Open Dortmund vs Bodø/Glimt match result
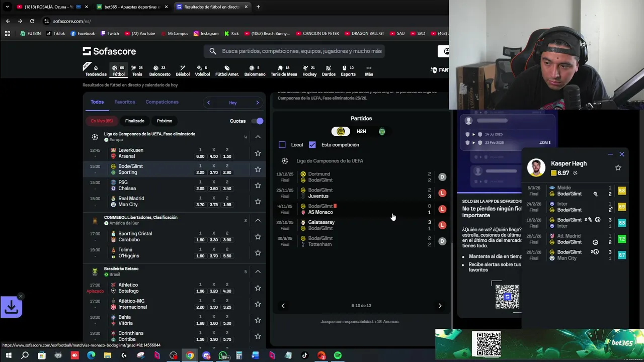644x362 pixels. pyautogui.click(x=361, y=177)
